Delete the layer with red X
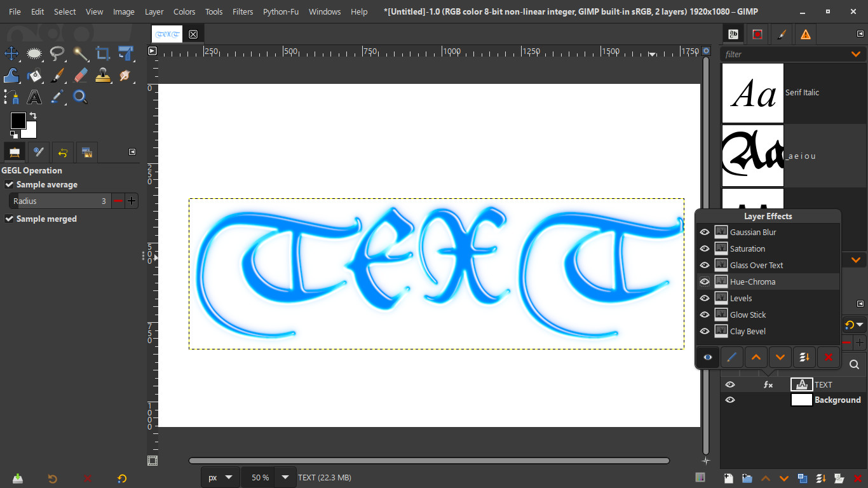The width and height of the screenshot is (868, 488). click(x=858, y=478)
